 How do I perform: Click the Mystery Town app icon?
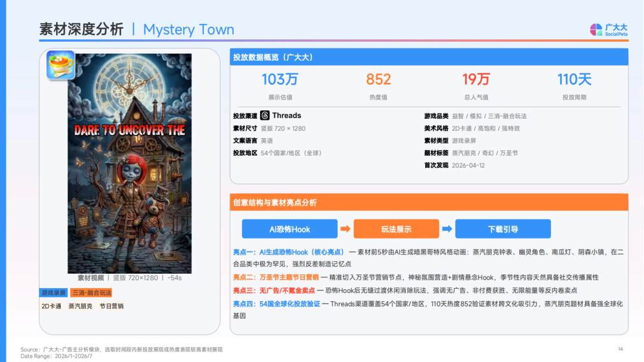(x=61, y=65)
